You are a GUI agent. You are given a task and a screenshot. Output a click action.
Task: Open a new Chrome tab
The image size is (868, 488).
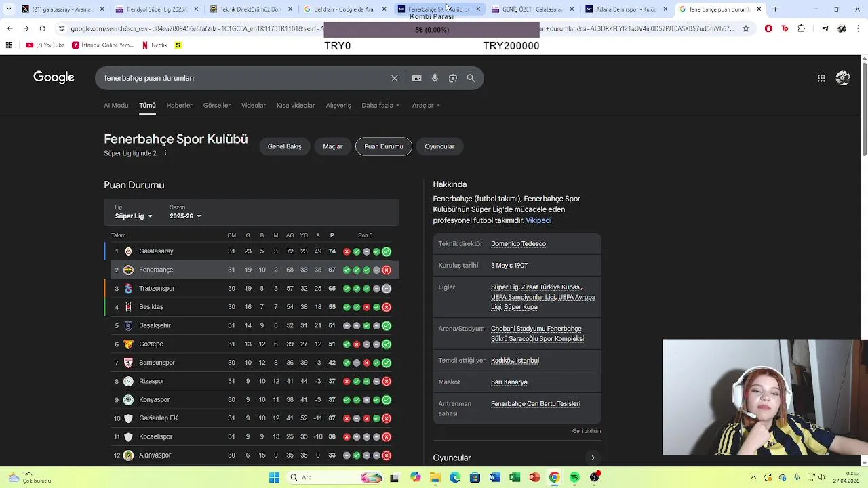pos(775,9)
